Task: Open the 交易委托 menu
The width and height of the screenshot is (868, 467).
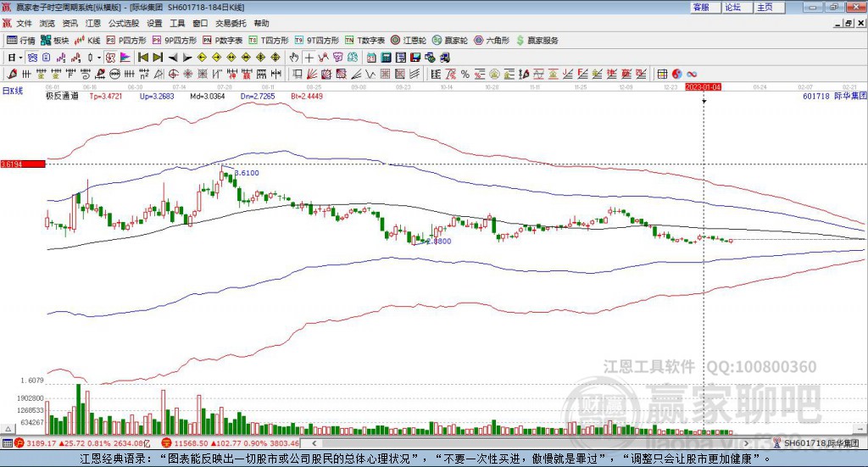Action: pyautogui.click(x=231, y=23)
